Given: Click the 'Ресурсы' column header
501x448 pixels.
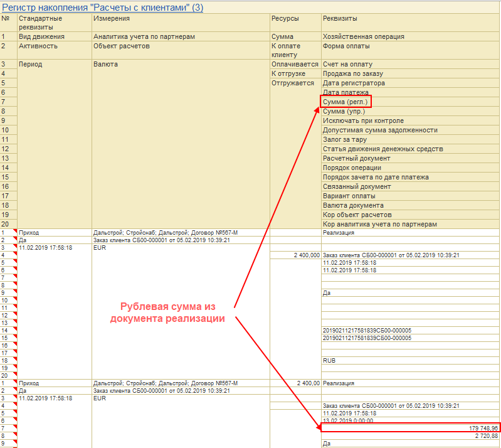Looking at the screenshot, I should click(x=295, y=23).
